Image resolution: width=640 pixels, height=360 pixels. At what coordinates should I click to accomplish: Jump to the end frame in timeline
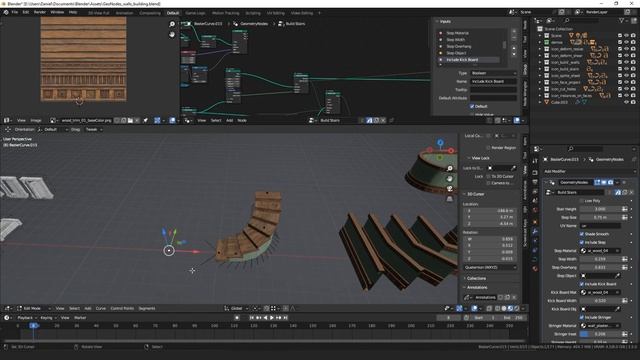[x=285, y=318]
